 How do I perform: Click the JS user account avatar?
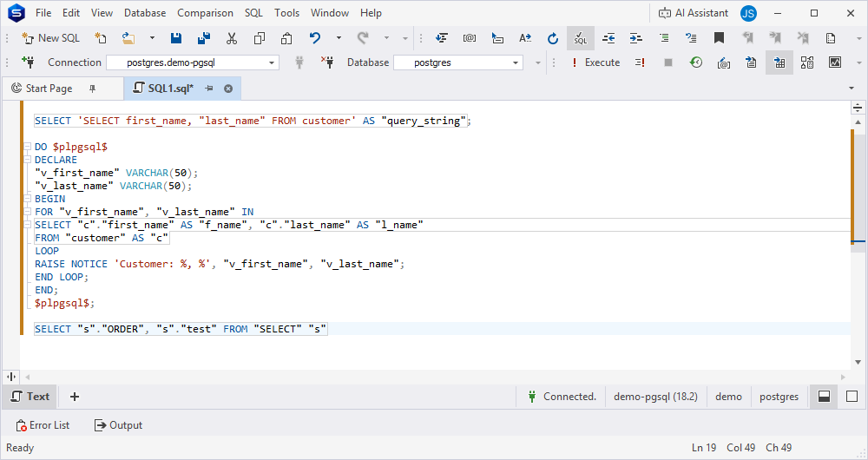[748, 13]
